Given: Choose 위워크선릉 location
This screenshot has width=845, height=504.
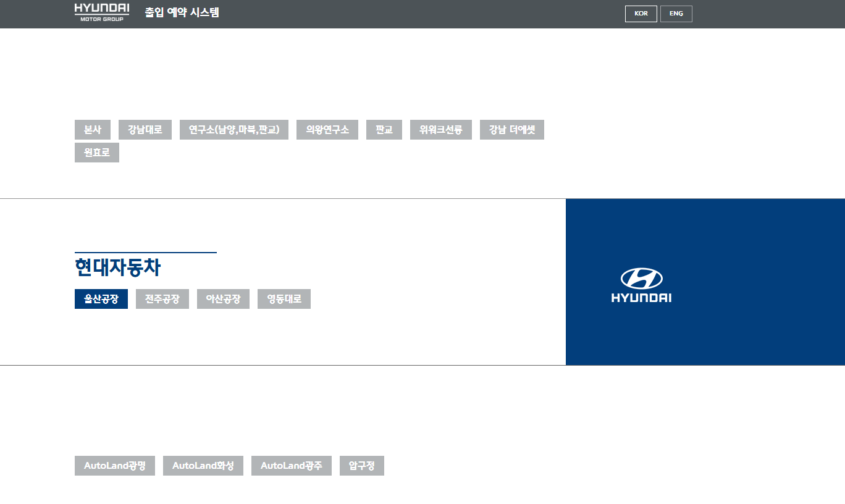Looking at the screenshot, I should pos(441,130).
